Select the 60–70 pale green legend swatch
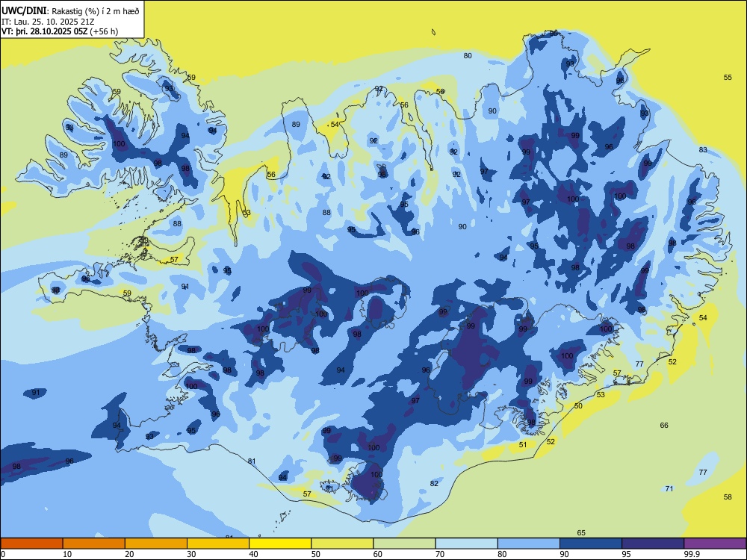 click(x=404, y=544)
